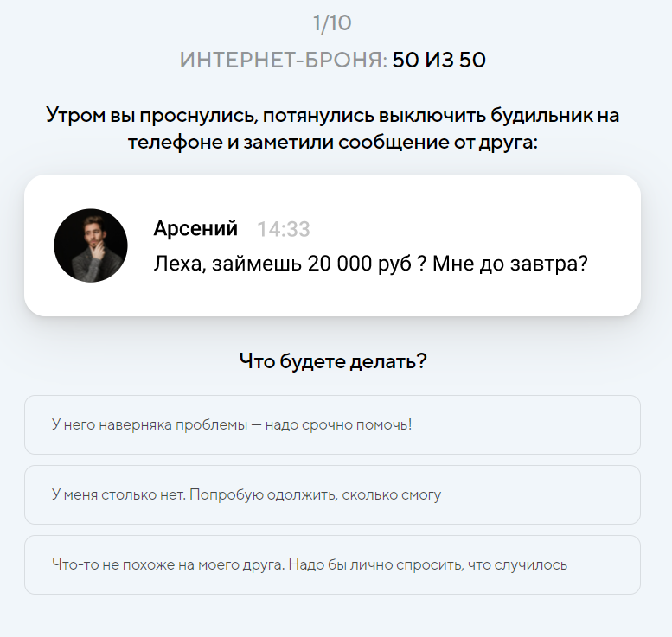Click the "ИНТЕРНЕТ-БРОНЯ:" label

284,61
